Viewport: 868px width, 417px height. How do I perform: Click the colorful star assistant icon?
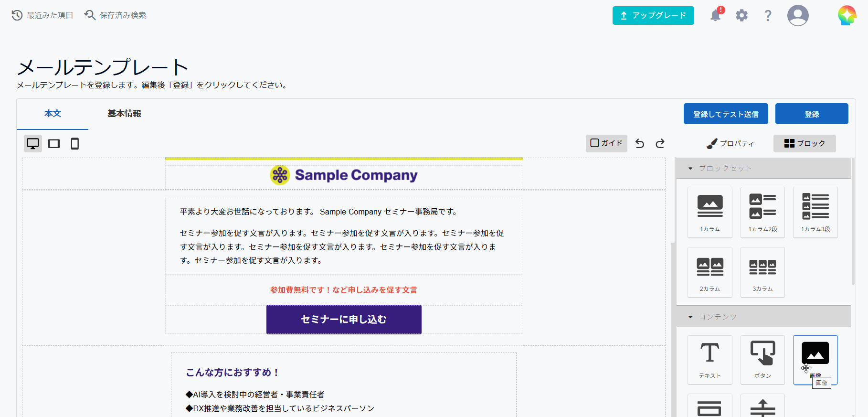tap(847, 15)
